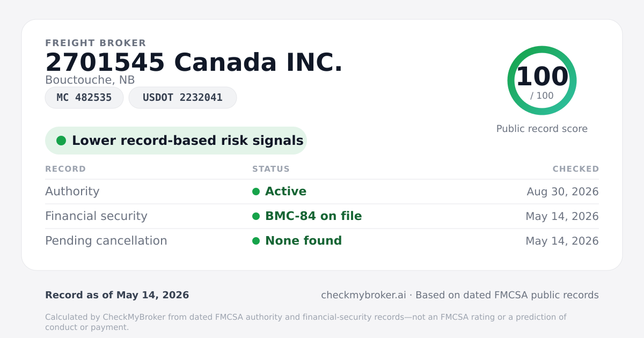This screenshot has height=338, width=644.
Task: Select the Pending cancellation record row
Action: point(322,241)
